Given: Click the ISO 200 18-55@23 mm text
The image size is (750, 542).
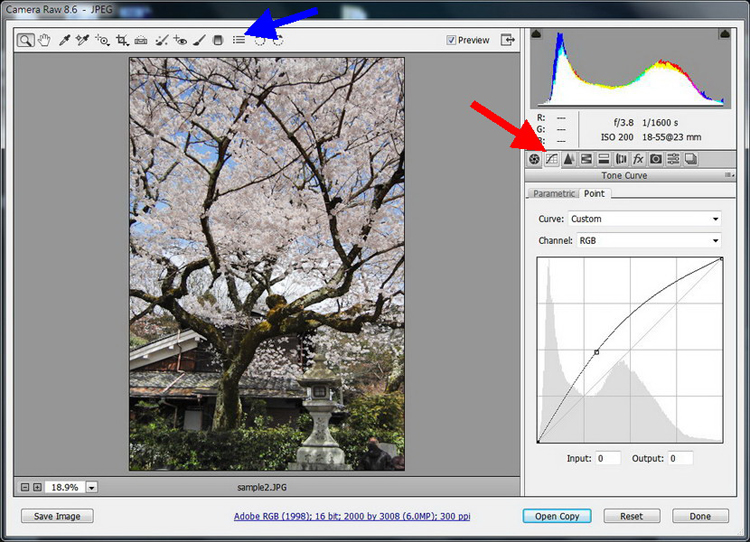Looking at the screenshot, I should [x=651, y=137].
